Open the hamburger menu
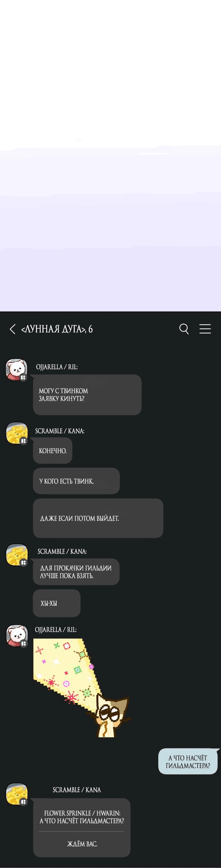Viewport: 221px width, 868px height. point(205,328)
